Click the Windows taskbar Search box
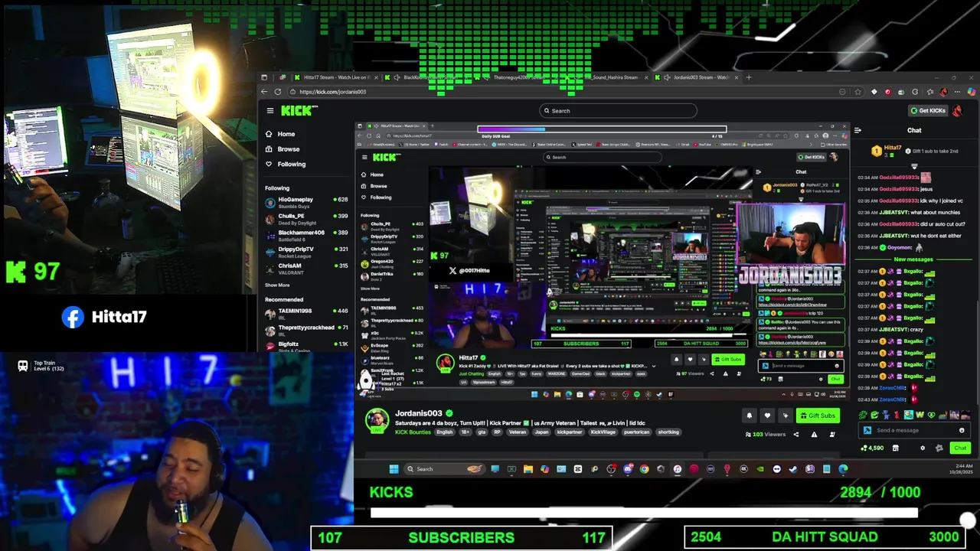Image resolution: width=980 pixels, height=551 pixels. [x=444, y=469]
